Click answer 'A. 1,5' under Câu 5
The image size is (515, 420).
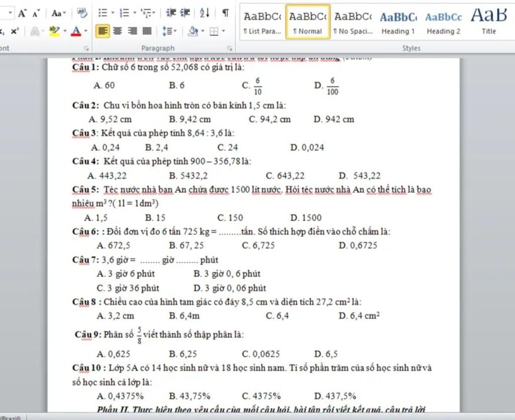pos(96,218)
